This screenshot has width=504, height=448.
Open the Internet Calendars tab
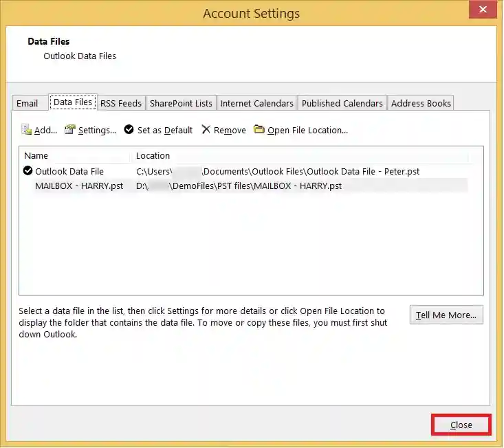pyautogui.click(x=257, y=103)
